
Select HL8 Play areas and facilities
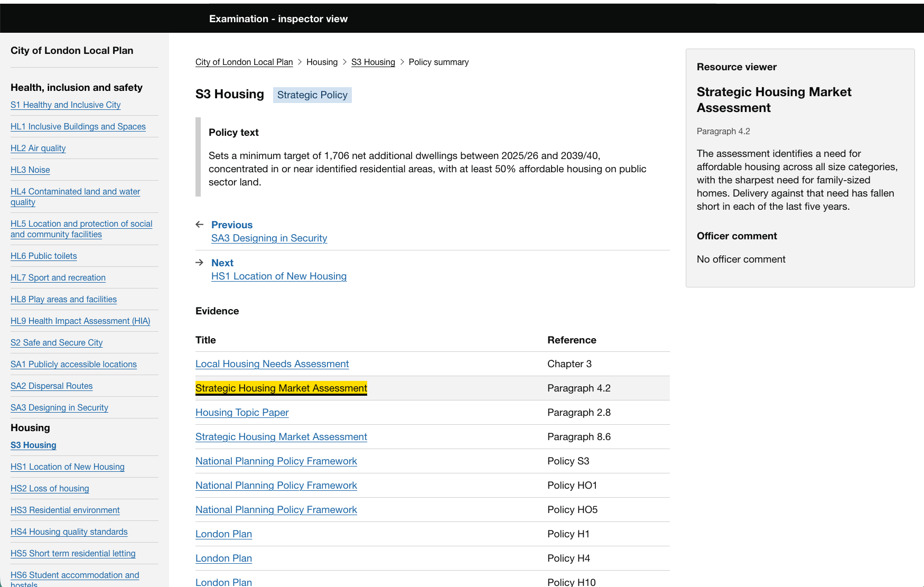click(x=63, y=299)
